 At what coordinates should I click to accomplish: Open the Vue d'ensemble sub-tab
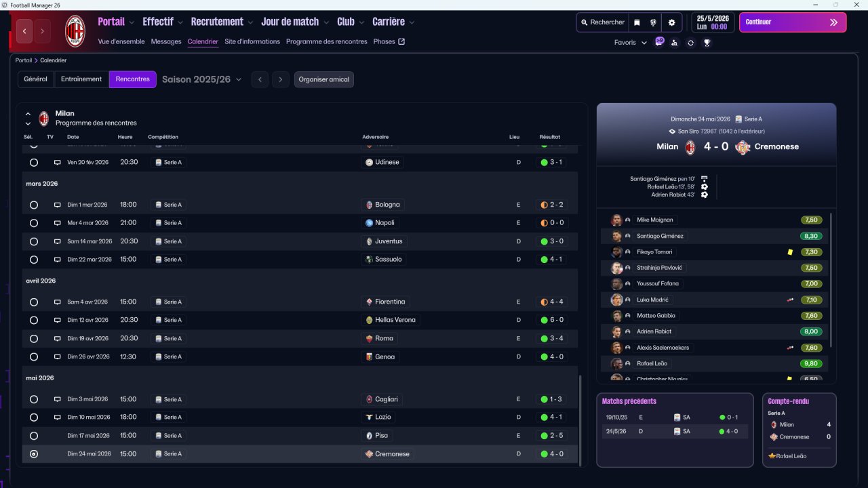pyautogui.click(x=121, y=41)
